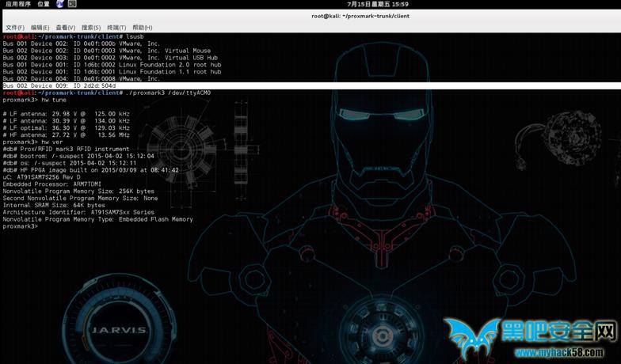Click 'Second Nonvolatile Program Memory Size: None' line
This screenshot has width=621, height=364.
point(80,198)
